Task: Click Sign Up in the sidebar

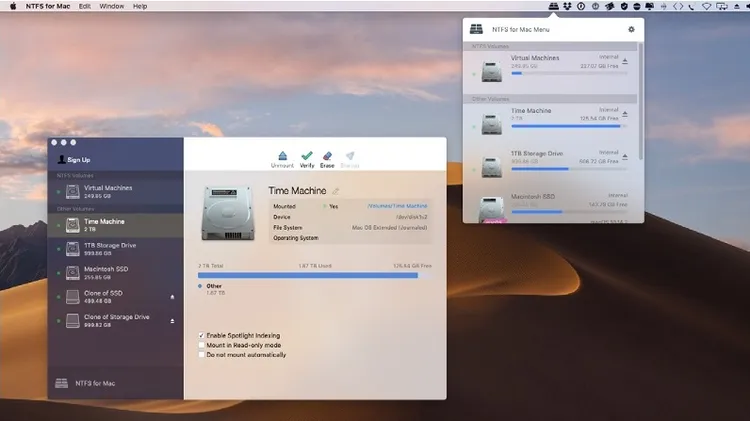Action: [x=78, y=160]
